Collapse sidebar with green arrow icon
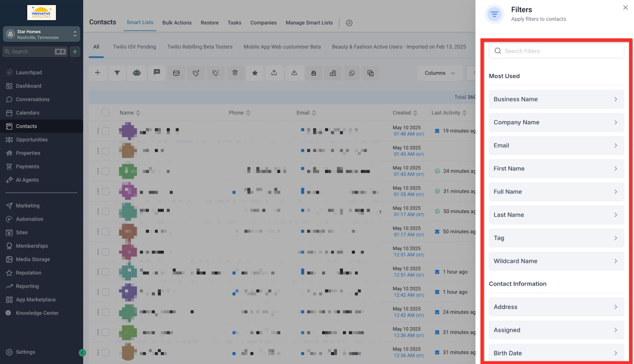 (82, 353)
